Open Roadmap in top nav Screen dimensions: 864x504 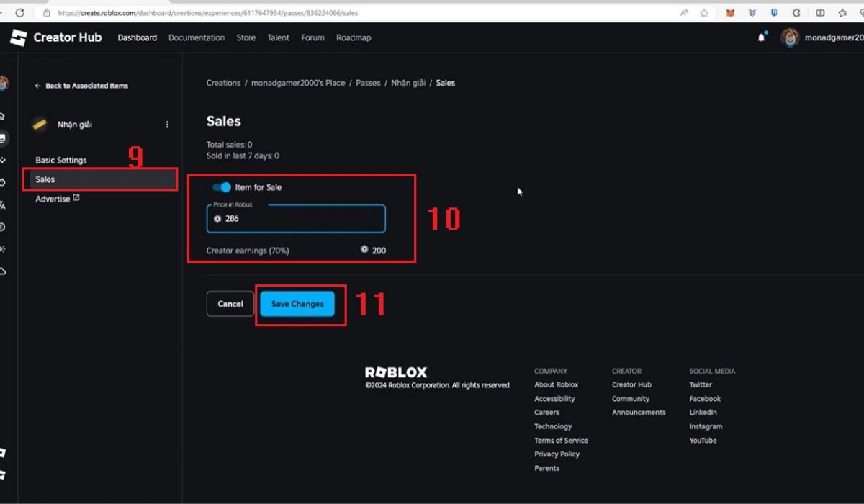click(x=354, y=37)
